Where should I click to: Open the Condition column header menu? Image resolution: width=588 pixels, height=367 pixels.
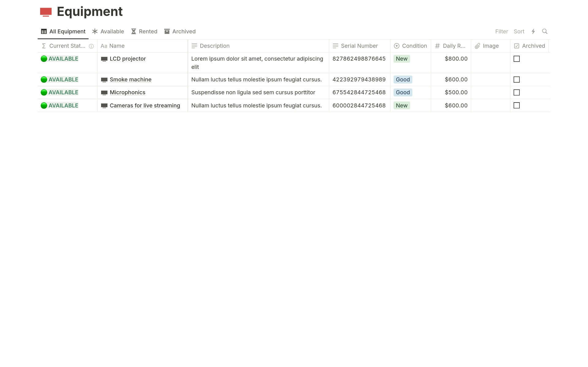point(410,46)
